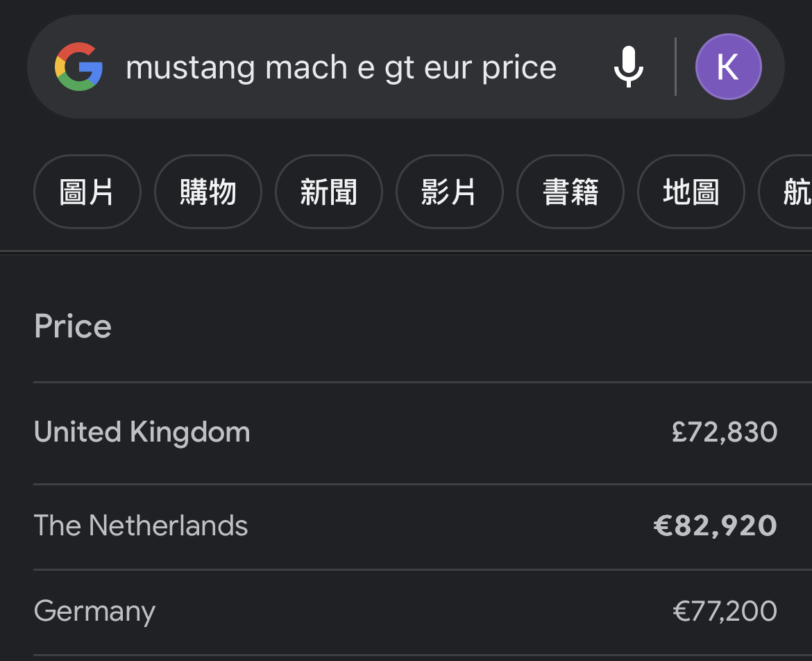Viewport: 812px width, 661px height.
Task: Click the Price table heading
Action: point(73,326)
